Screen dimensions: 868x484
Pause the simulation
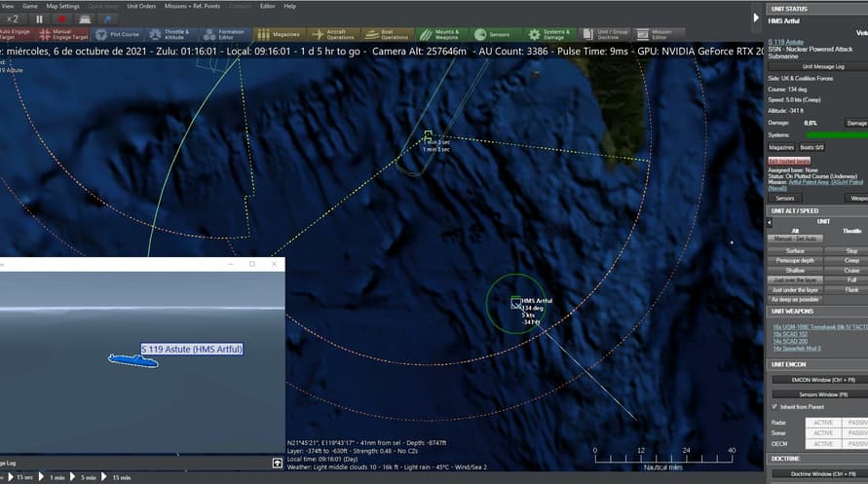pyautogui.click(x=39, y=19)
